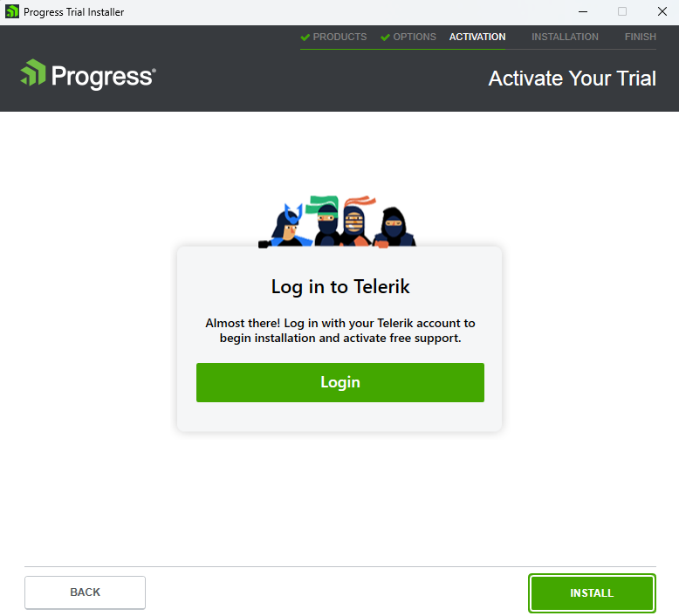Viewport: 679px width, 616px height.
Task: Go to the Options step
Action: pyautogui.click(x=415, y=37)
